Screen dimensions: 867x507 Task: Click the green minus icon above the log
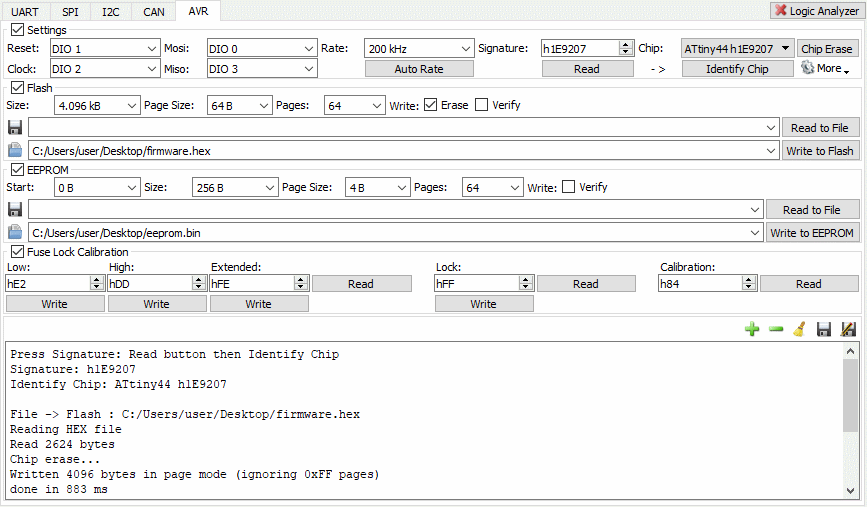pos(776,329)
